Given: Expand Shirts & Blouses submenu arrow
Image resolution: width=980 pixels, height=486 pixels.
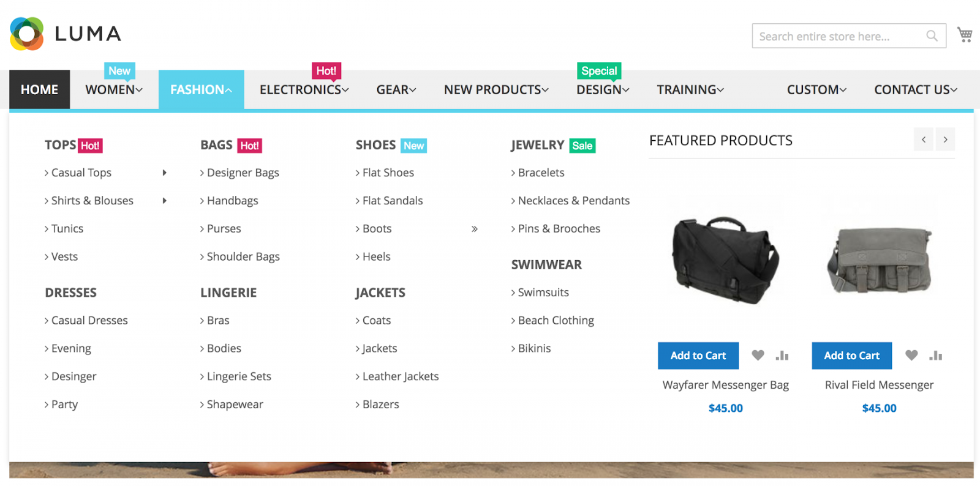Looking at the screenshot, I should point(164,201).
